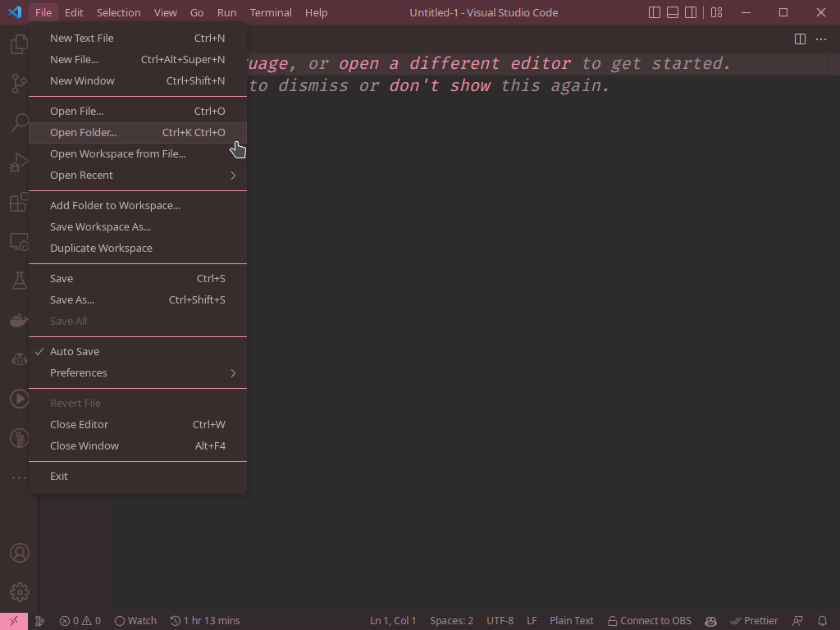
Task: Click the errors and warnings counter
Action: [80, 621]
